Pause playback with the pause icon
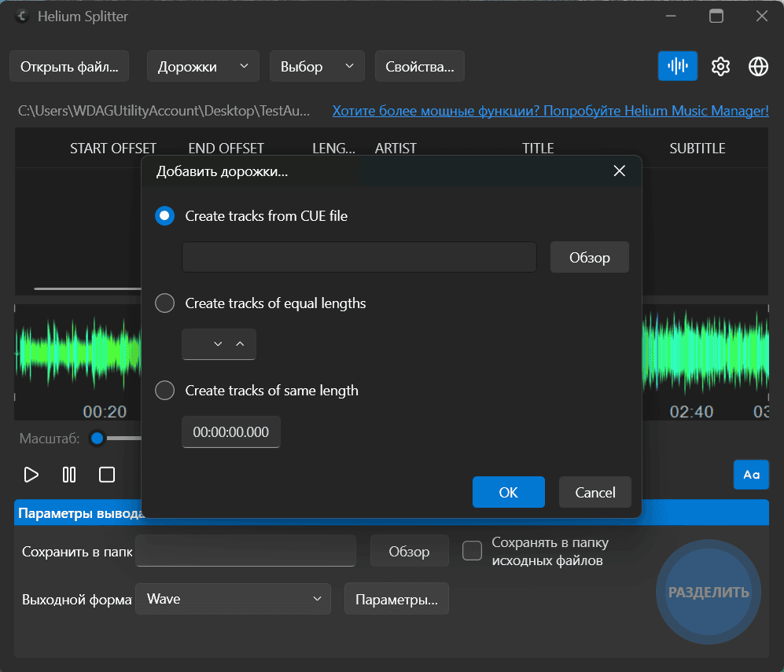The width and height of the screenshot is (784, 672). click(69, 474)
